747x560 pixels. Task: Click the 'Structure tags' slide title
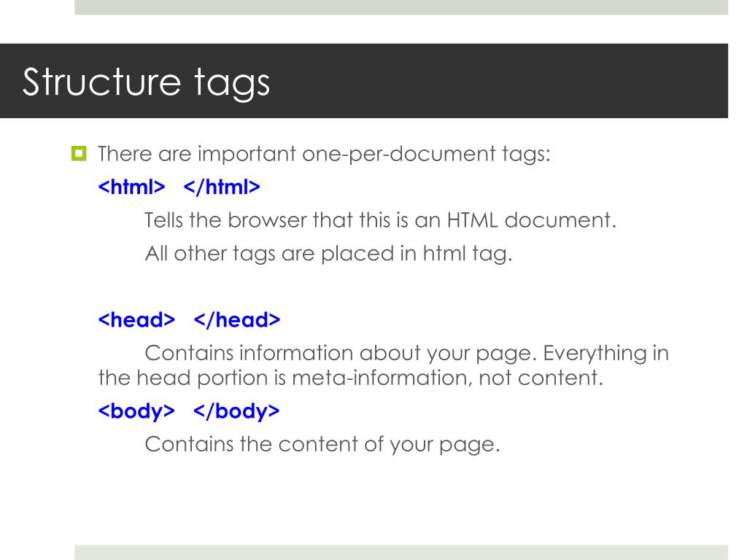146,82
